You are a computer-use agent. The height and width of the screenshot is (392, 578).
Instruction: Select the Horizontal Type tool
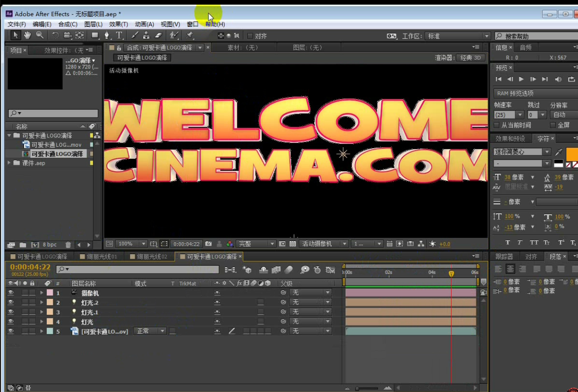point(119,35)
